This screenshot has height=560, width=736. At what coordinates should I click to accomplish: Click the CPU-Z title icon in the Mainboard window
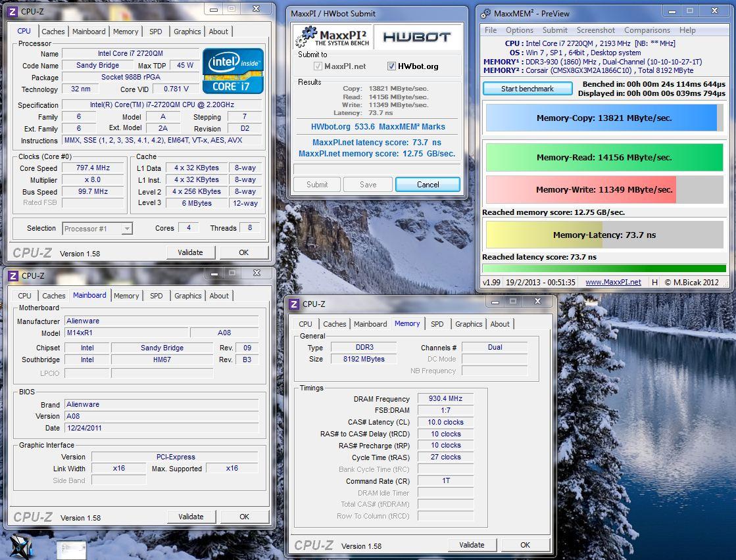pyautogui.click(x=14, y=275)
